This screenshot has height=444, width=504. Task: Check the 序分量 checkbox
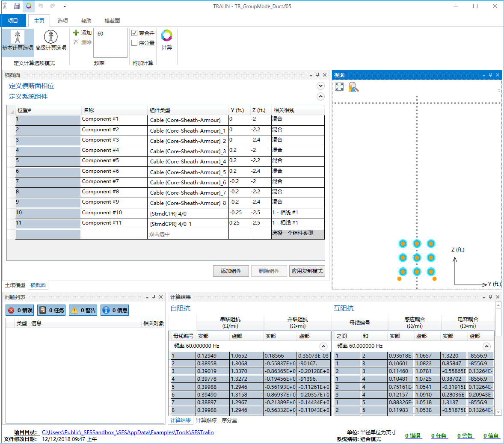134,43
